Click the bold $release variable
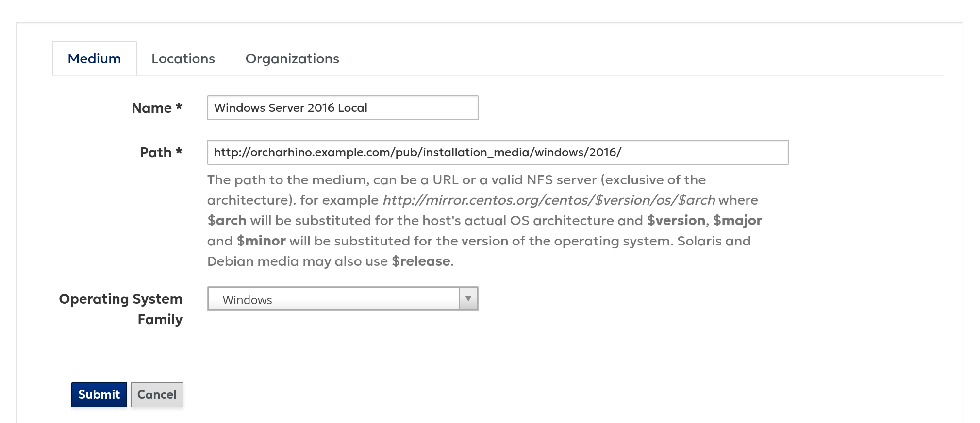Screen dimensions: 980x423 pyautogui.click(x=421, y=261)
